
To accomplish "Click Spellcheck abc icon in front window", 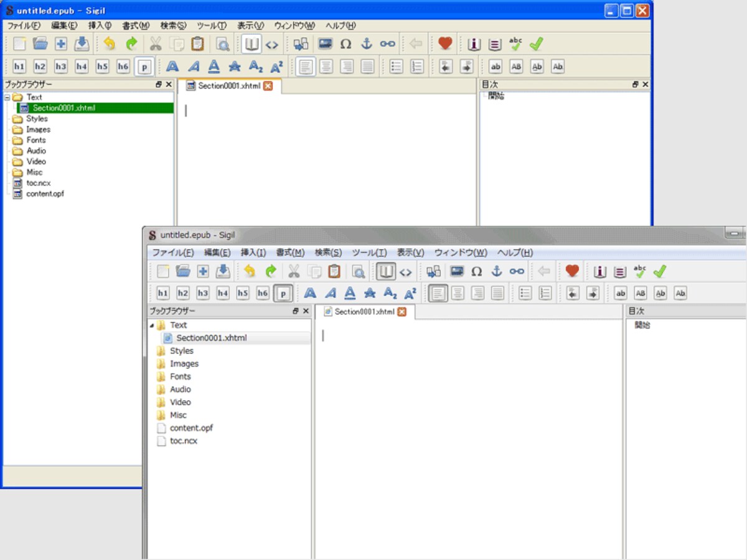I will click(639, 271).
